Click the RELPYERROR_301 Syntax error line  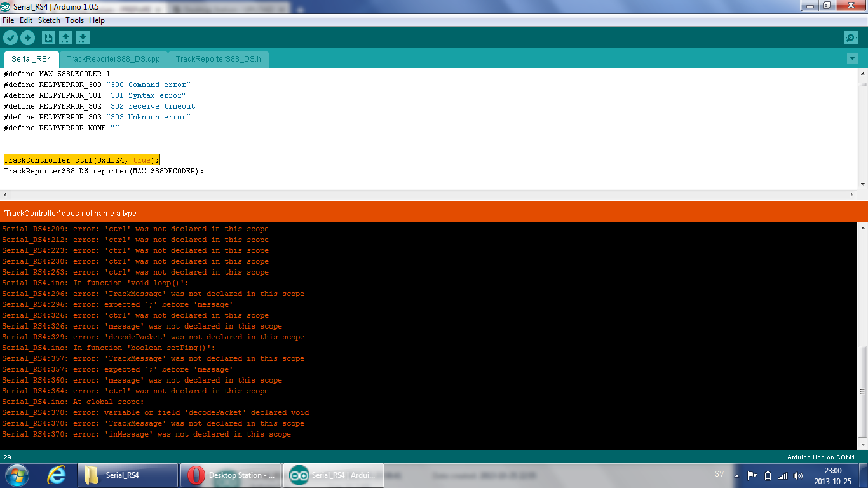(95, 95)
